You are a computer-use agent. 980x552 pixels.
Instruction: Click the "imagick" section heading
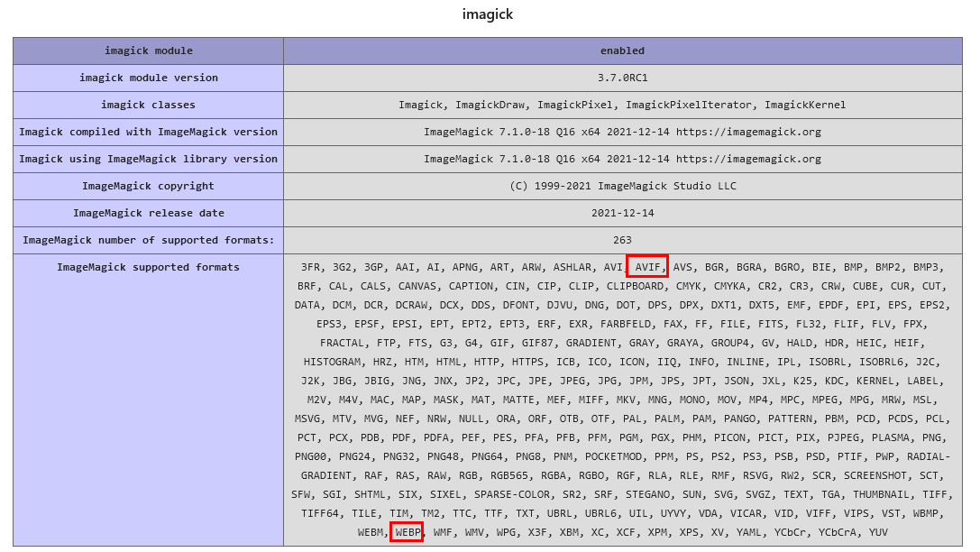click(x=488, y=14)
